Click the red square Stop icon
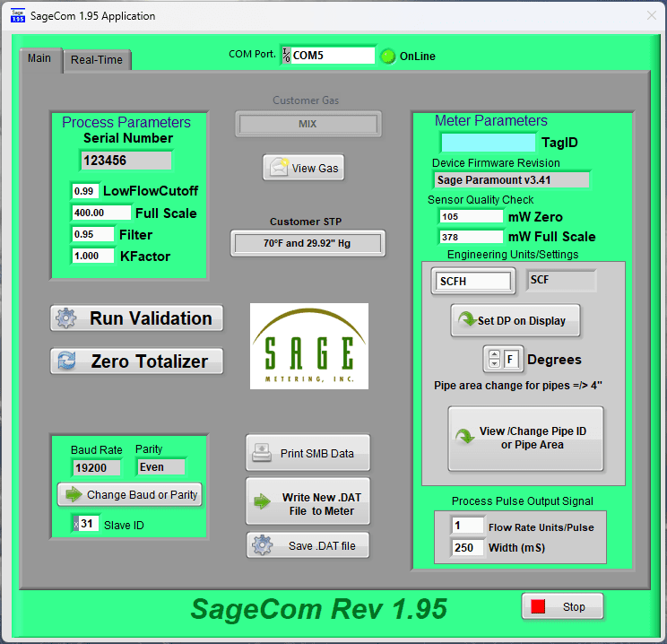 (x=538, y=606)
